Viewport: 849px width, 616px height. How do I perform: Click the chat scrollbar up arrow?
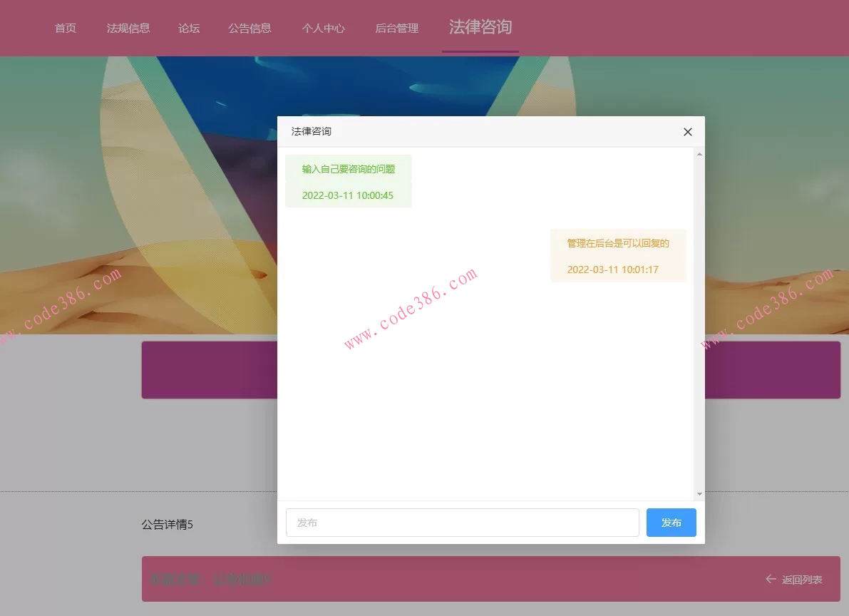699,155
